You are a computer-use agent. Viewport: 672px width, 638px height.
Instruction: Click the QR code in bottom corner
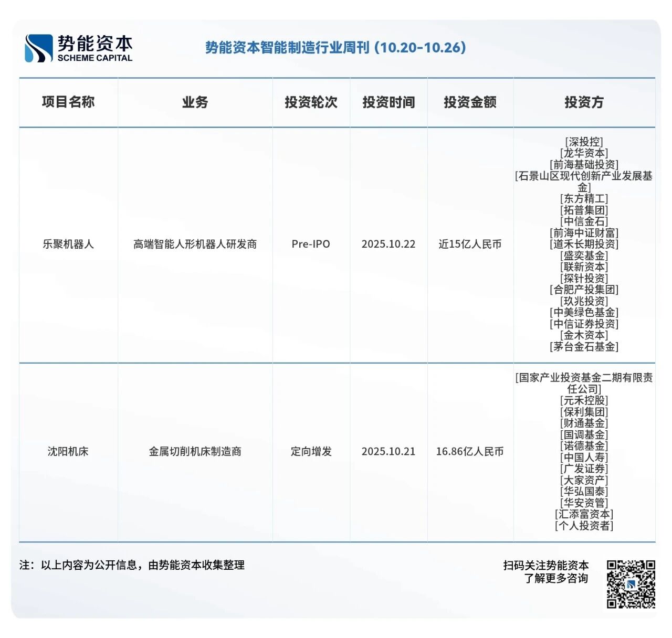(x=631, y=583)
